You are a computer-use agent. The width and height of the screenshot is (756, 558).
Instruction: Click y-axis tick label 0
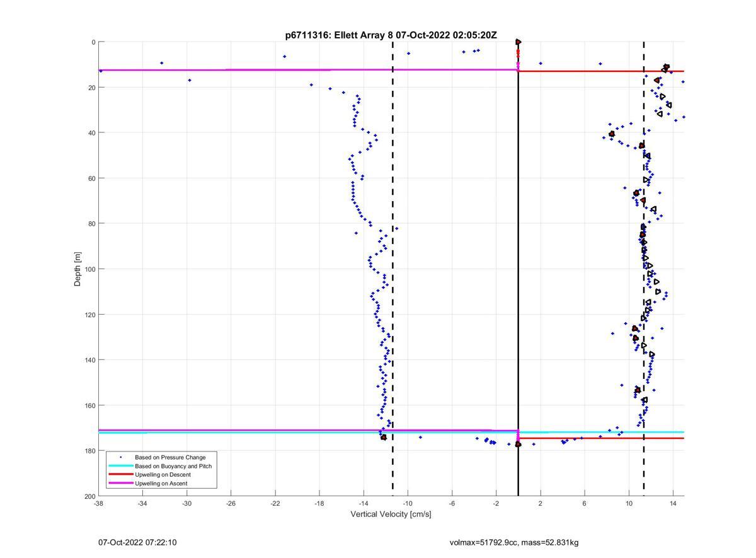click(93, 42)
